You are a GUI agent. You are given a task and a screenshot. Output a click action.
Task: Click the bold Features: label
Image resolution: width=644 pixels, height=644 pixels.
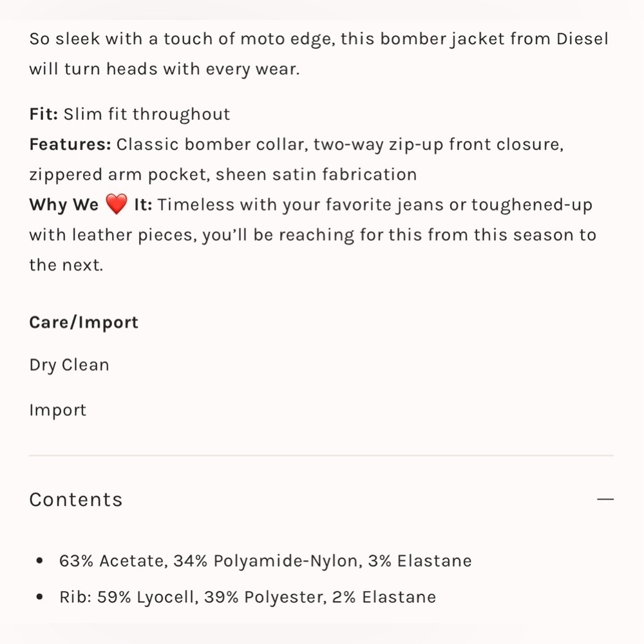click(70, 144)
